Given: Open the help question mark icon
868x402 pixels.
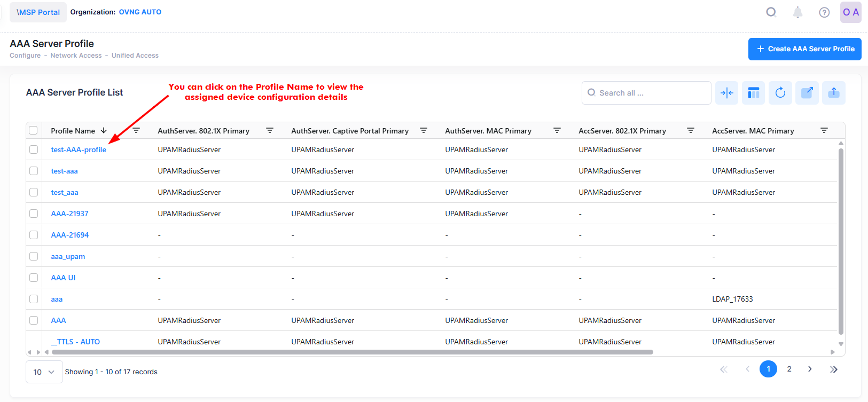Looking at the screenshot, I should click(x=824, y=12).
